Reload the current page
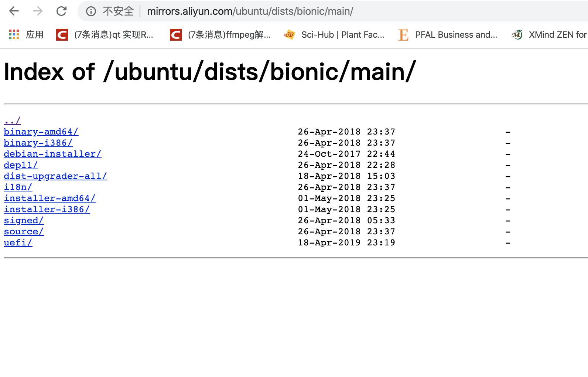This screenshot has width=588, height=377. click(61, 11)
